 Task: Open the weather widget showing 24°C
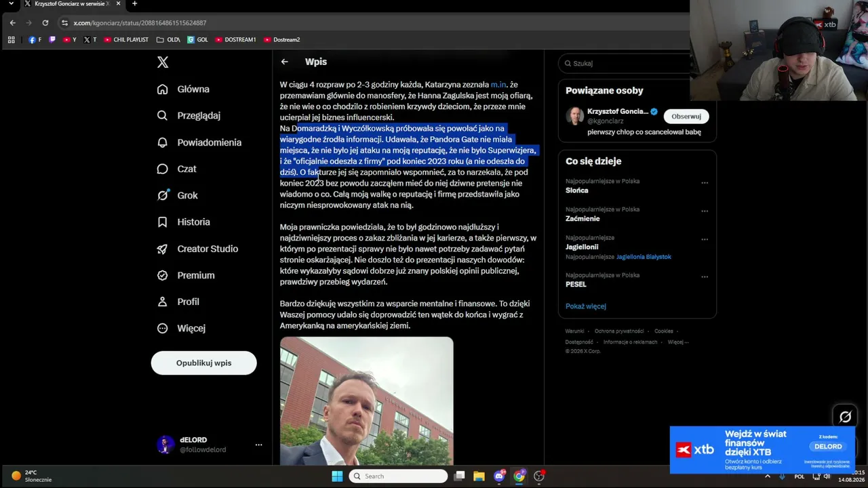click(32, 476)
